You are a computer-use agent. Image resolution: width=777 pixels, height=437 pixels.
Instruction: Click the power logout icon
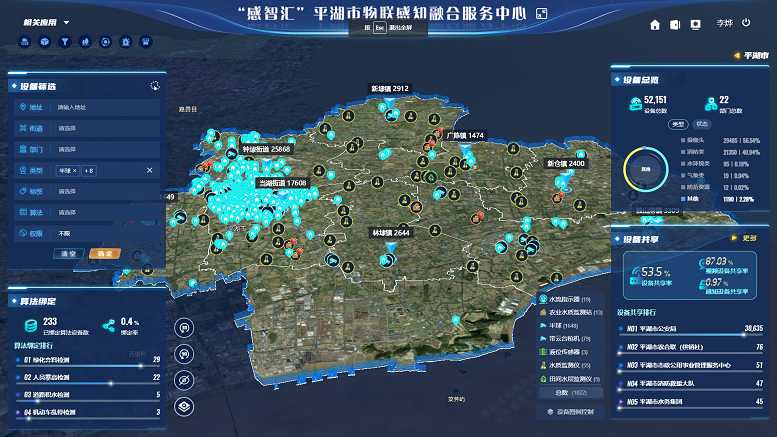point(746,23)
